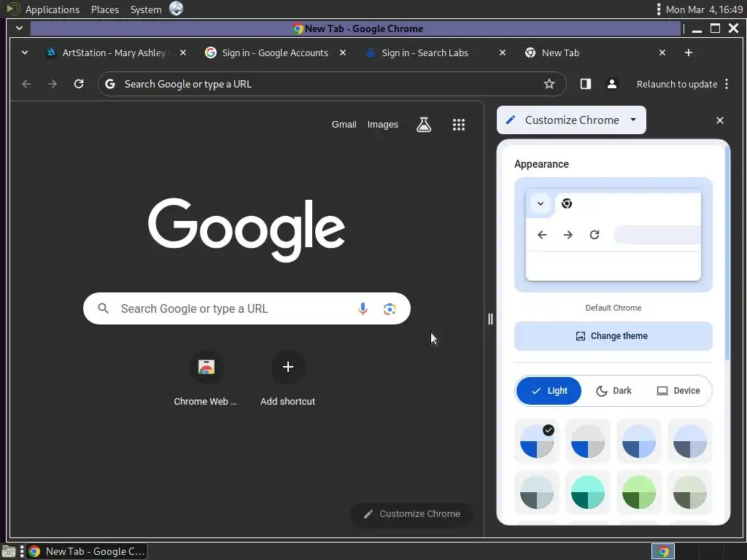The height and width of the screenshot is (560, 747).
Task: Open the Google apps grid
Action: point(459,125)
